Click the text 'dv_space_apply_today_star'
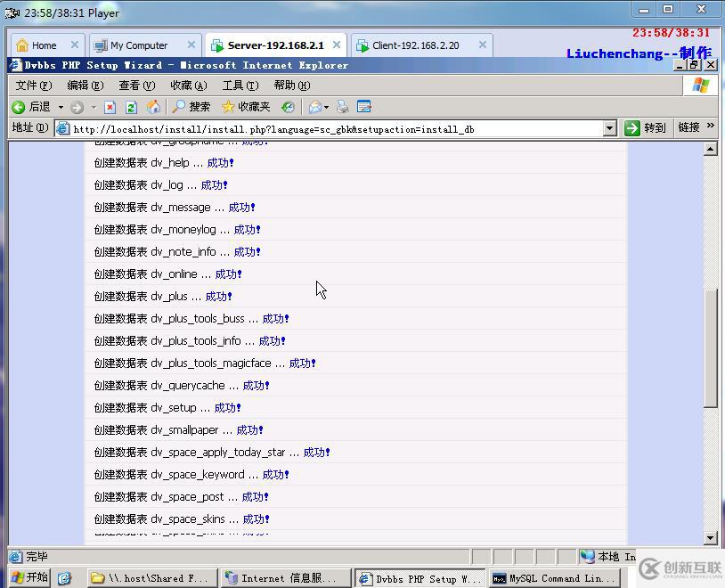 click(x=218, y=452)
